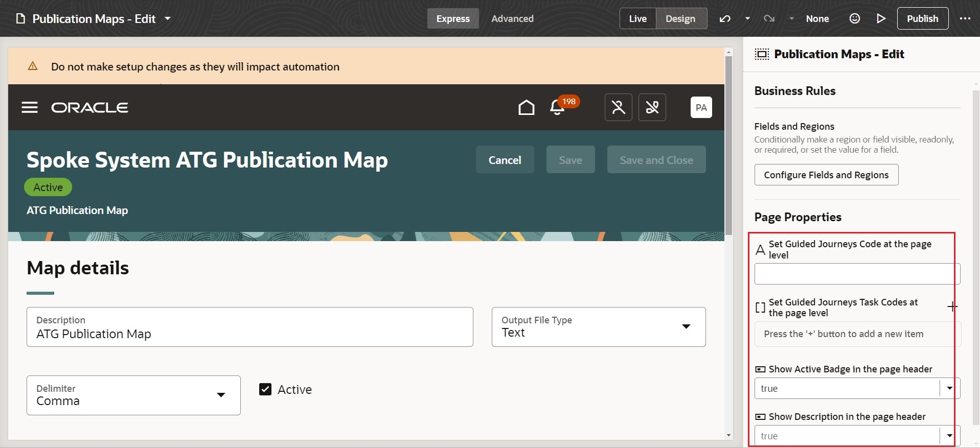
Task: Click the preview pane vertical scrollbar
Action: [x=728, y=146]
